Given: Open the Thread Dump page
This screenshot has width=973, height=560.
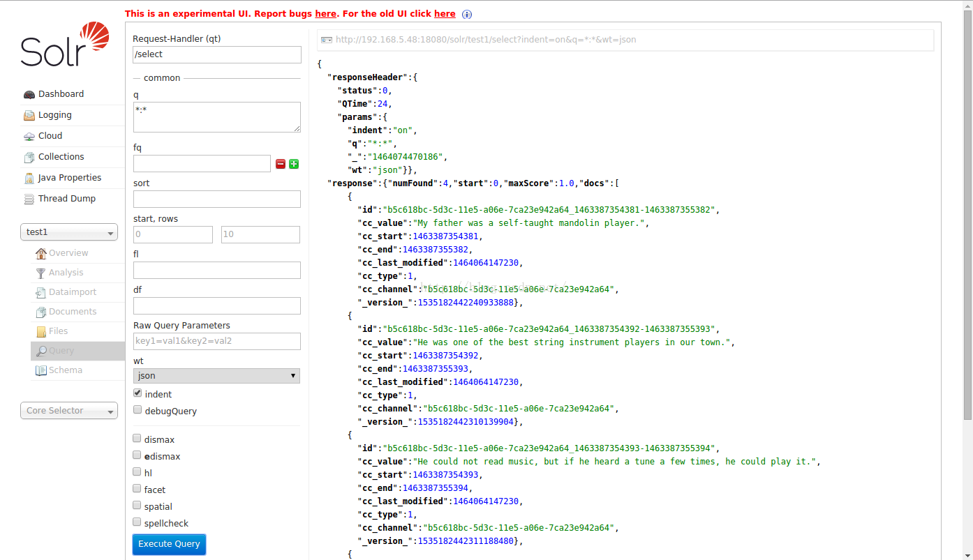Looking at the screenshot, I should [x=67, y=199].
